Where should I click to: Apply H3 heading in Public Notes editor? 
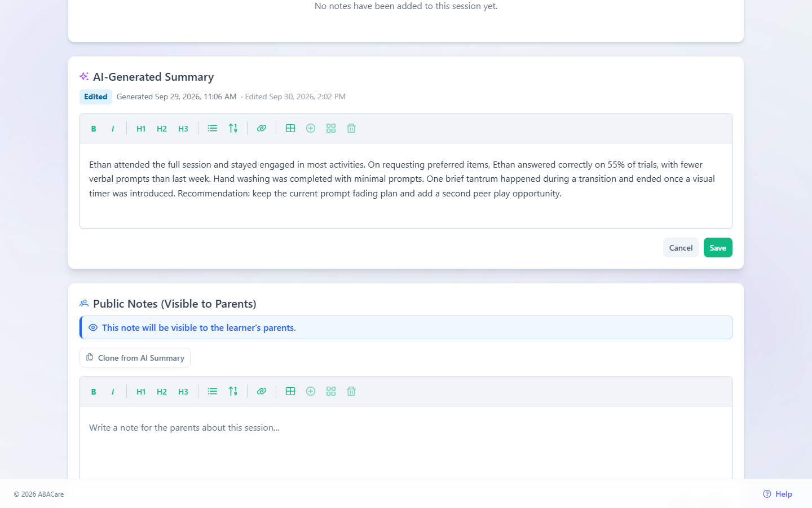(183, 392)
